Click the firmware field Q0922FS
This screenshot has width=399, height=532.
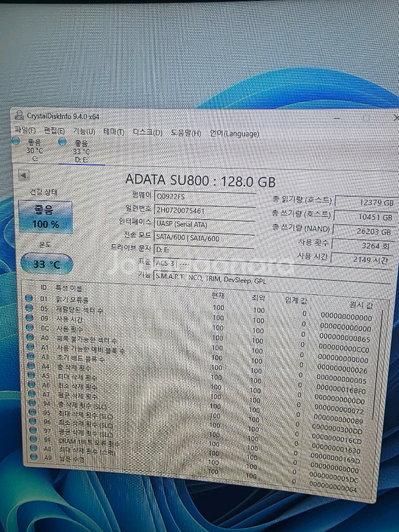point(205,197)
